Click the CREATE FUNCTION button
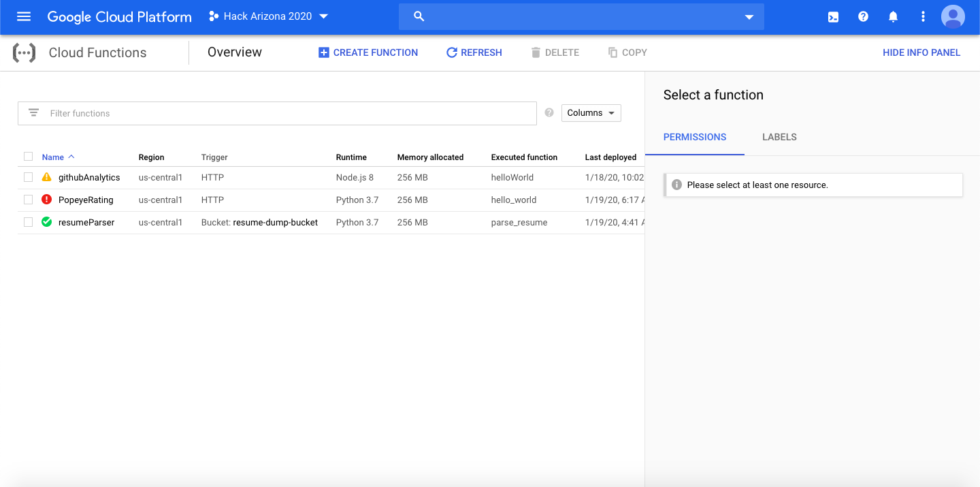Viewport: 980px width, 487px height. (x=368, y=52)
